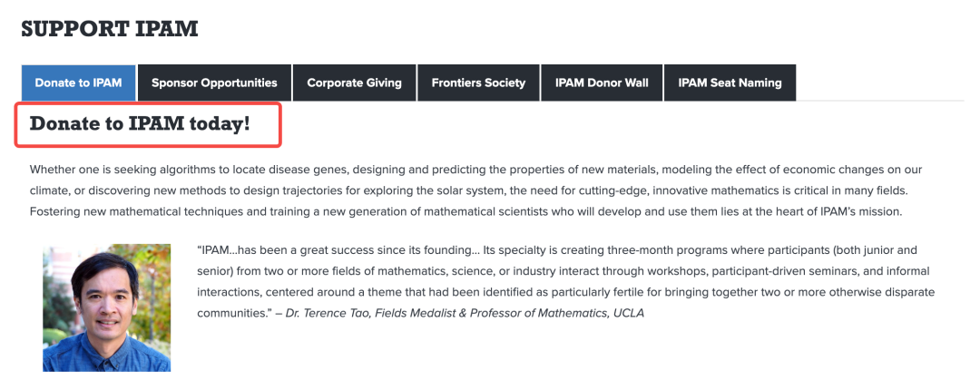Viewport: 980px width, 380px height.
Task: Click the "Donate to IPAM today!" heading
Action: (x=140, y=125)
